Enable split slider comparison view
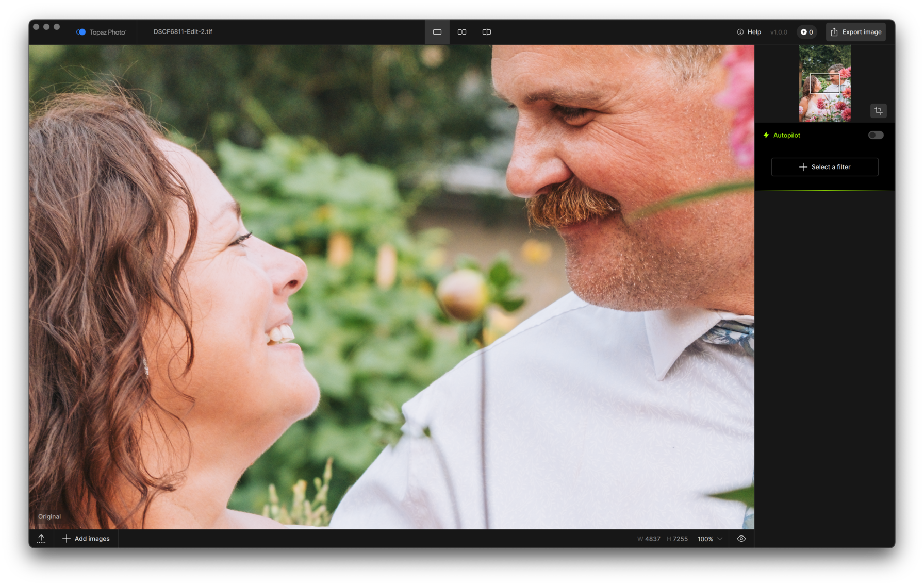924x586 pixels. point(486,32)
